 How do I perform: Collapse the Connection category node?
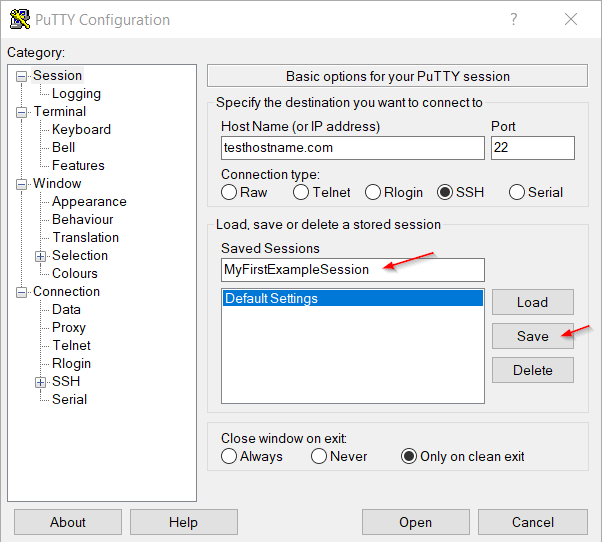(22, 292)
